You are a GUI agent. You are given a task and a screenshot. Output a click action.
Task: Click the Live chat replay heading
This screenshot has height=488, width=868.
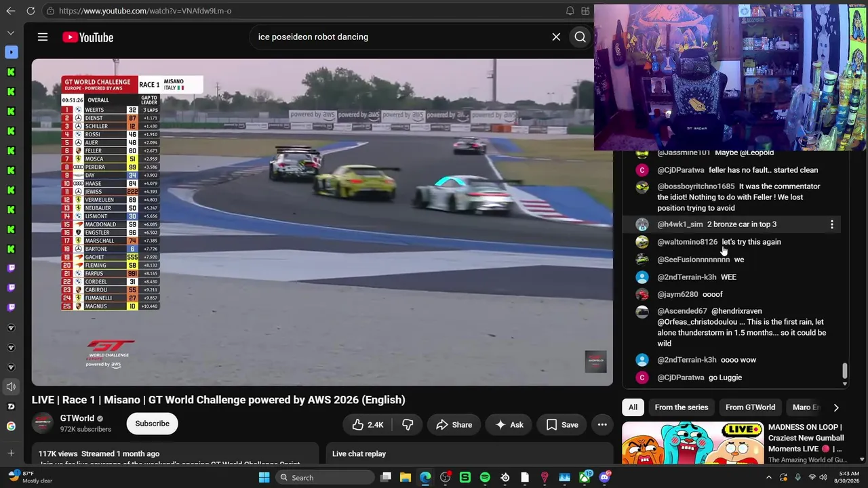coord(359,454)
